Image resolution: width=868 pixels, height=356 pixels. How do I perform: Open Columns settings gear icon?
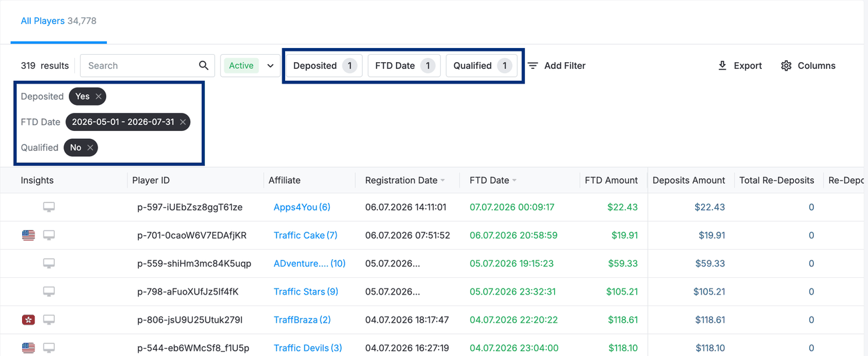coord(786,65)
